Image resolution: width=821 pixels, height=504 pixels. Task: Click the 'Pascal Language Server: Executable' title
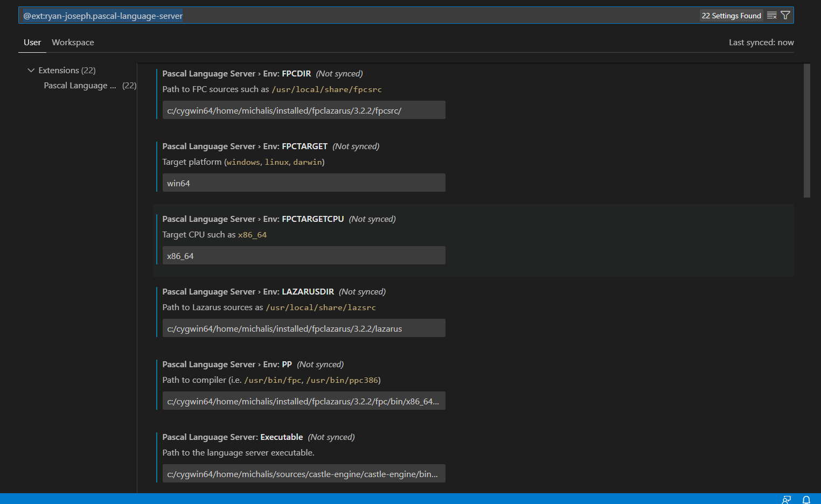click(233, 437)
